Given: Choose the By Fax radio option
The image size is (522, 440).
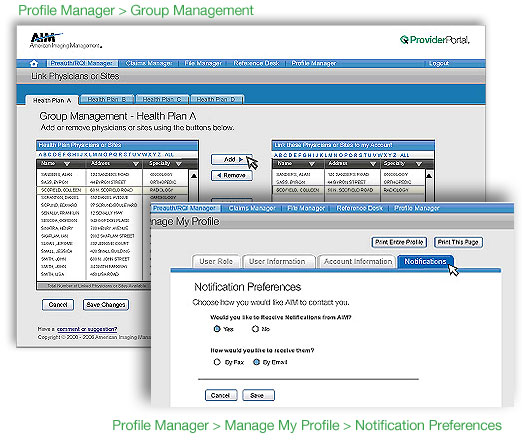Looking at the screenshot, I should pos(217,362).
